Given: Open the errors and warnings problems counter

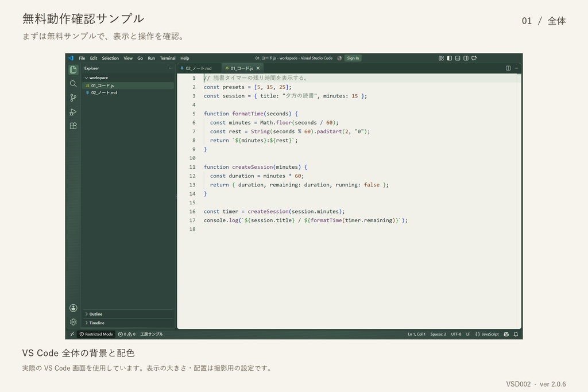Looking at the screenshot, I should click(127, 334).
